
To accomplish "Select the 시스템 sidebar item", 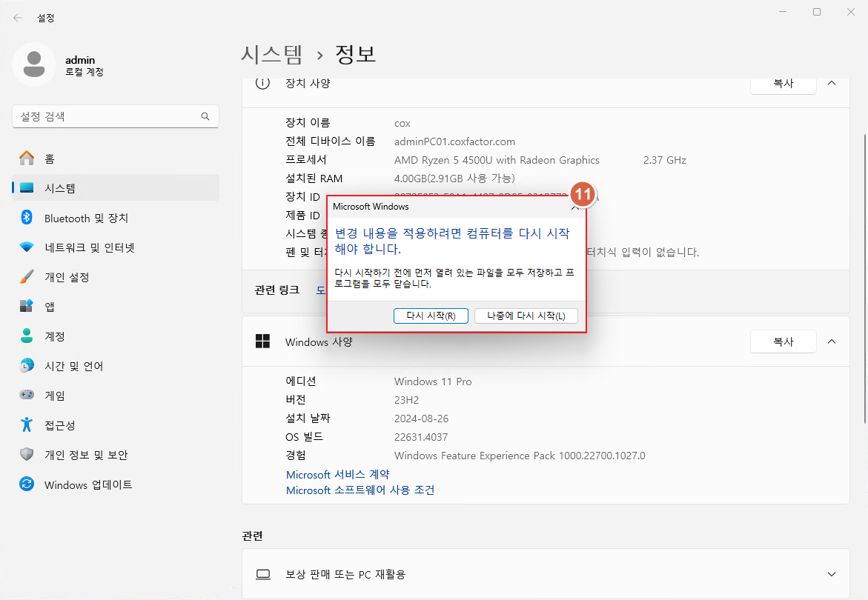I will coord(115,188).
